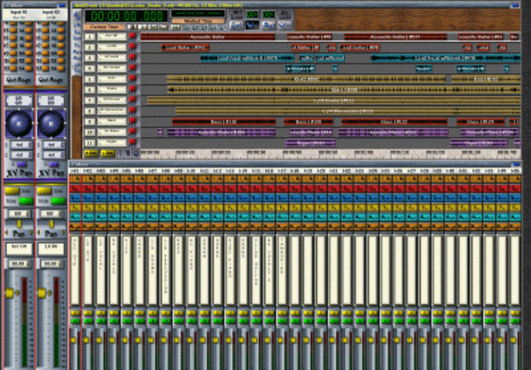Toggle the green Mute button on Input 01 strip
Image resolution: width=531 pixels, height=370 pixels.
pyautogui.click(x=26, y=201)
